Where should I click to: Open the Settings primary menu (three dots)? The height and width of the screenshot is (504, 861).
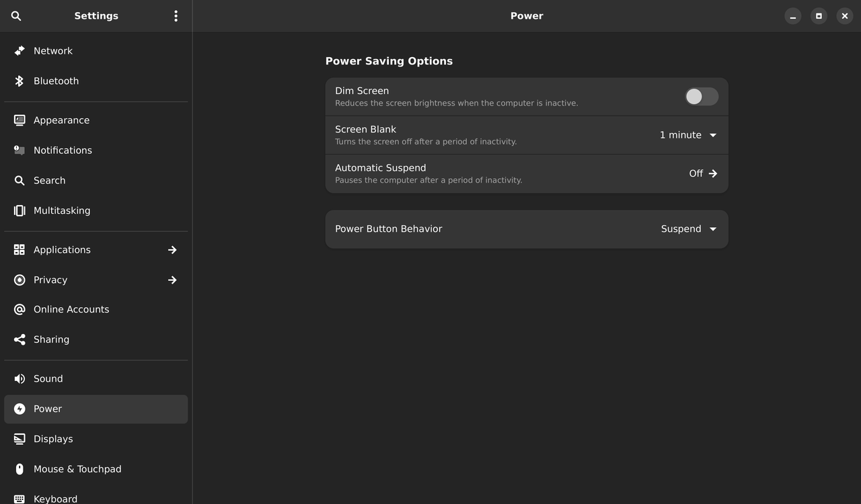[x=176, y=15]
